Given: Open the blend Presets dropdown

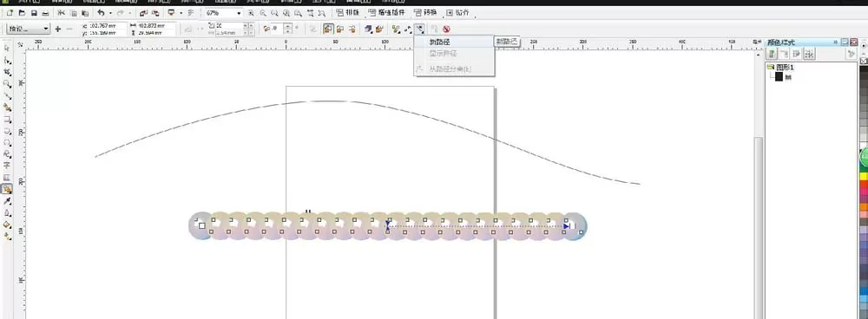Looking at the screenshot, I should click(28, 29).
